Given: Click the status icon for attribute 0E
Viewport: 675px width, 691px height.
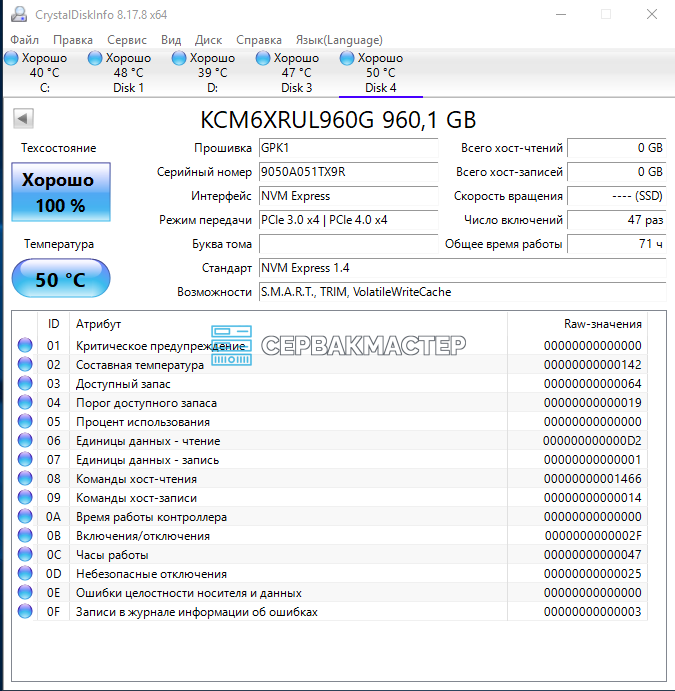Looking at the screenshot, I should coord(25,592).
